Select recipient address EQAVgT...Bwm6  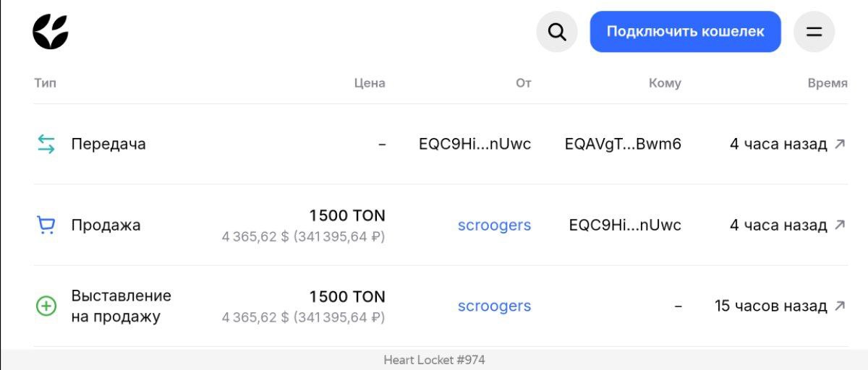click(x=623, y=144)
